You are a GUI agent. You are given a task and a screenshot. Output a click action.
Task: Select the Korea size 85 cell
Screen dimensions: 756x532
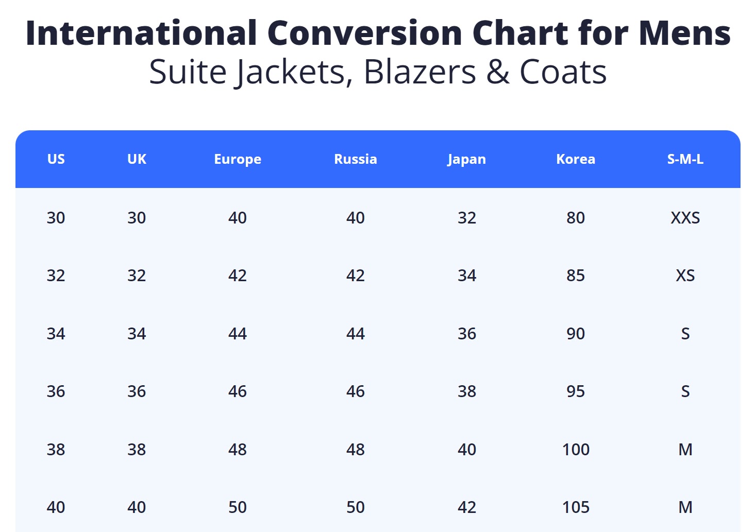click(x=576, y=276)
